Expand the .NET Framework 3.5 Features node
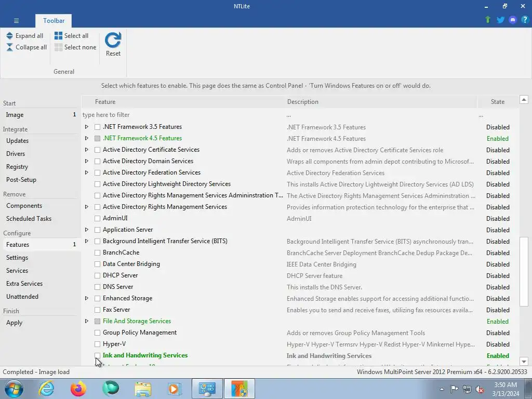 point(87,127)
